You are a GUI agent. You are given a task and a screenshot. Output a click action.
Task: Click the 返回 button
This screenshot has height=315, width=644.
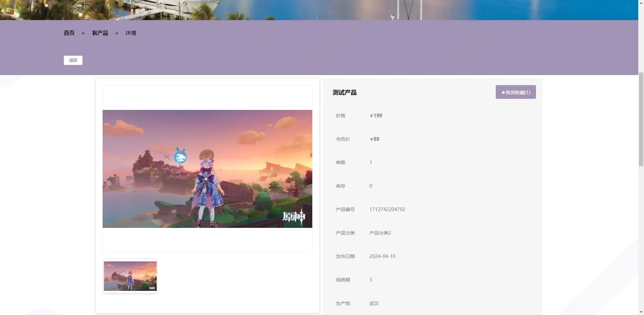[x=73, y=60]
